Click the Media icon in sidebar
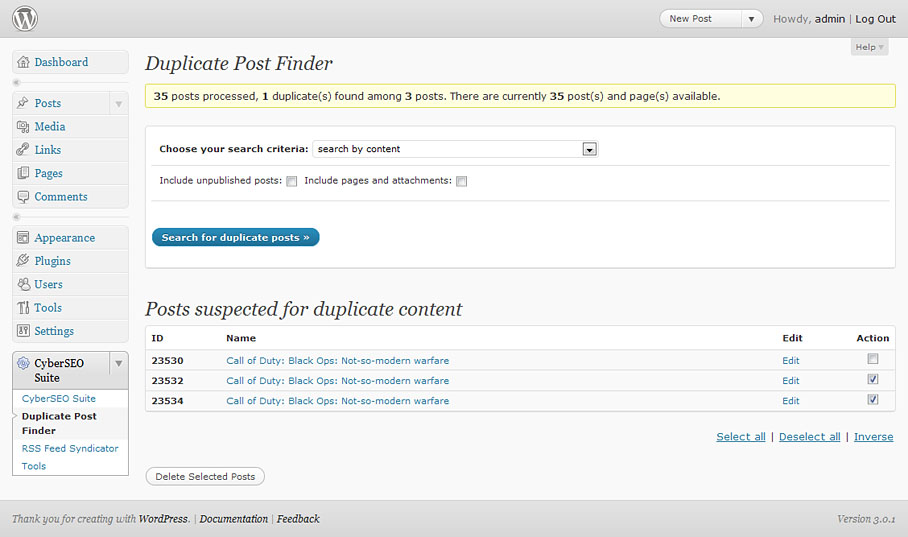 click(23, 126)
